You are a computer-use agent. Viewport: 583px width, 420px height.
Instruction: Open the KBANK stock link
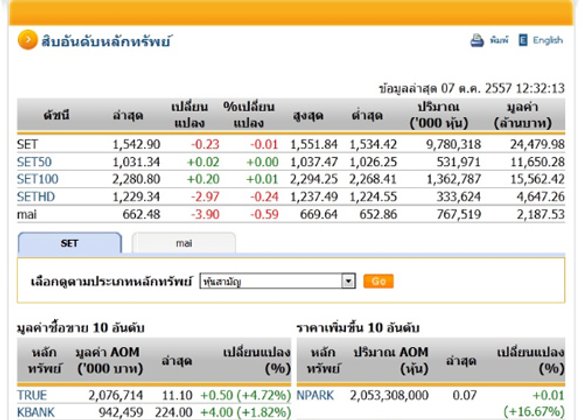coord(36,412)
